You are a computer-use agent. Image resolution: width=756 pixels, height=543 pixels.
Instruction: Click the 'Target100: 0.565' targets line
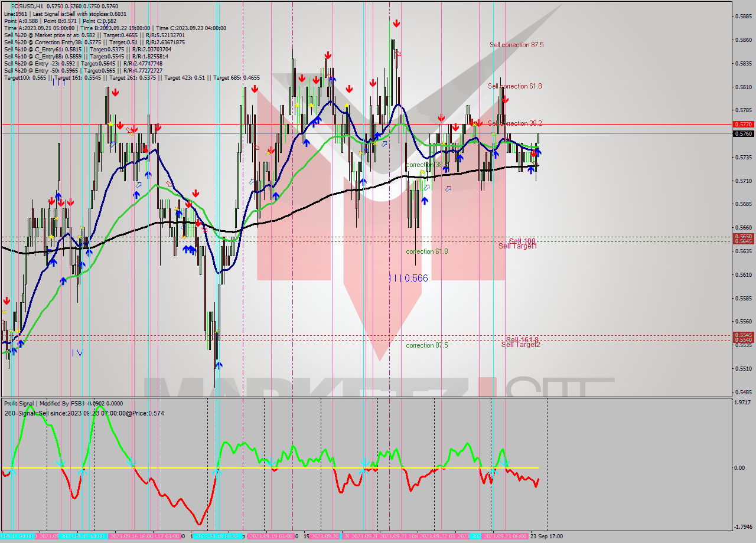(131, 78)
